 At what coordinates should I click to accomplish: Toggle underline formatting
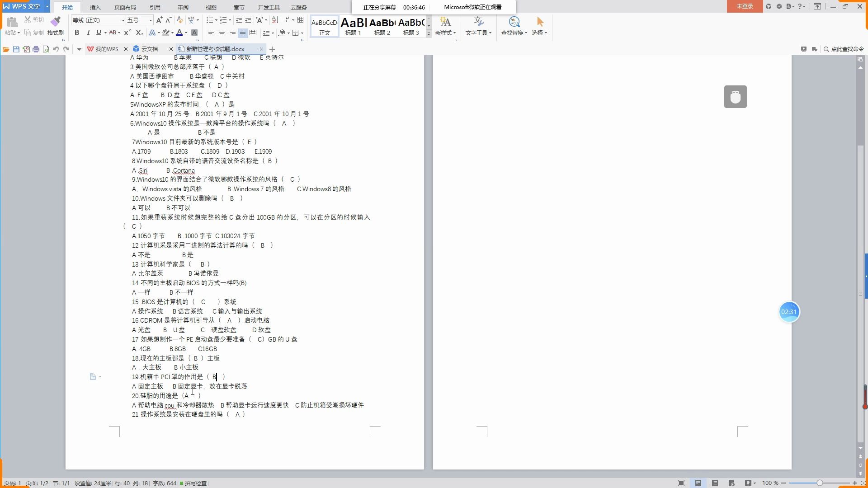(x=99, y=33)
